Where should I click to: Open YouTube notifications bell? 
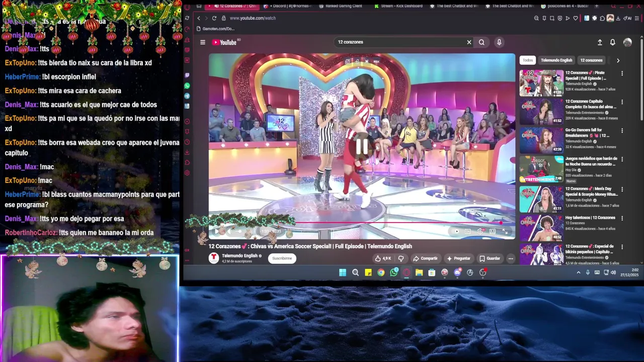pos(613,42)
